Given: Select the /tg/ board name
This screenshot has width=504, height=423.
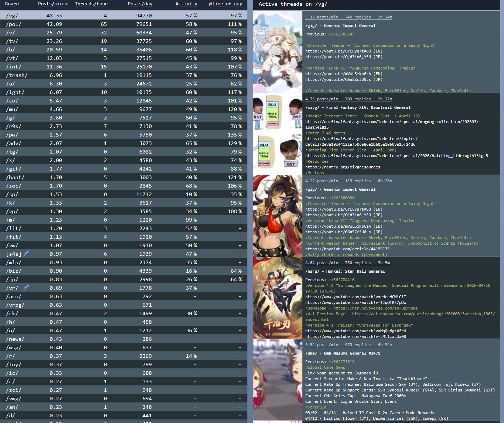Looking at the screenshot, I should (x=12, y=152).
